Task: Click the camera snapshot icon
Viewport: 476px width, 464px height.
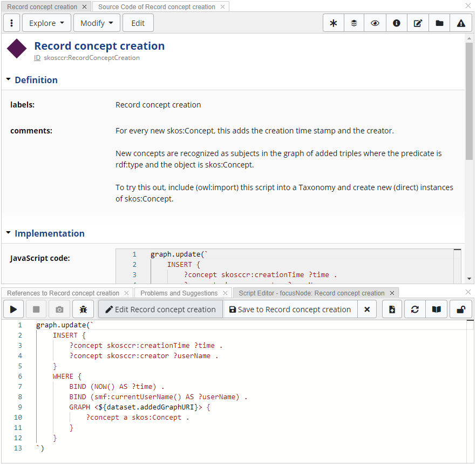Action: tap(59, 309)
